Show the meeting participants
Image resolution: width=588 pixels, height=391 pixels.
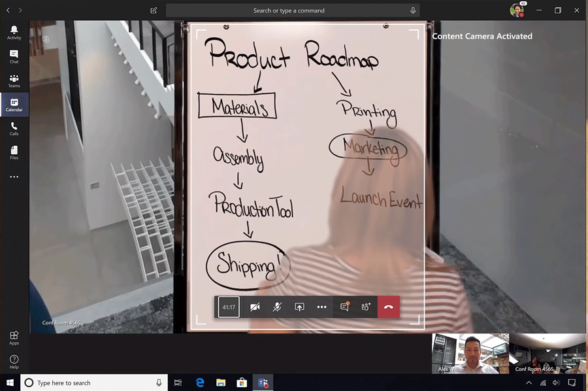tap(367, 307)
